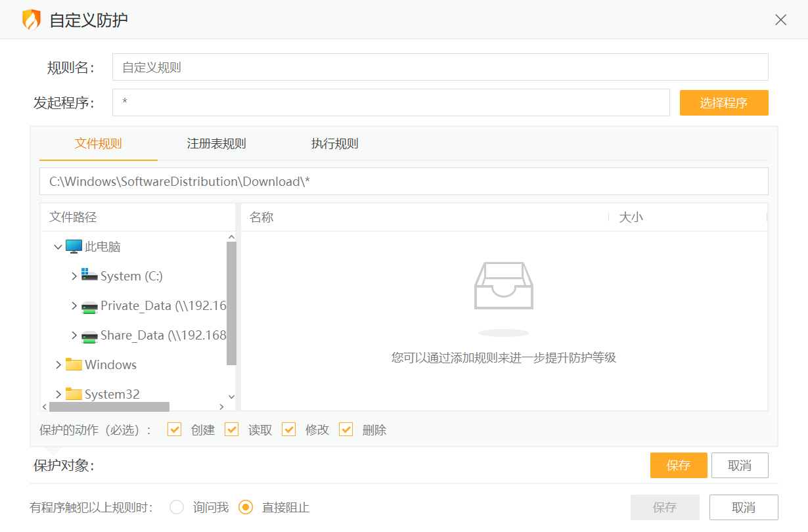Click the Windows folder icon
This screenshot has width=808, height=532.
coord(74,365)
